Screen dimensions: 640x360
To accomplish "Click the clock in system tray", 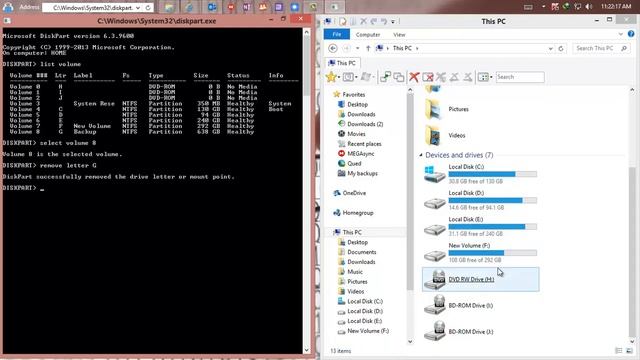I will click(x=616, y=7).
